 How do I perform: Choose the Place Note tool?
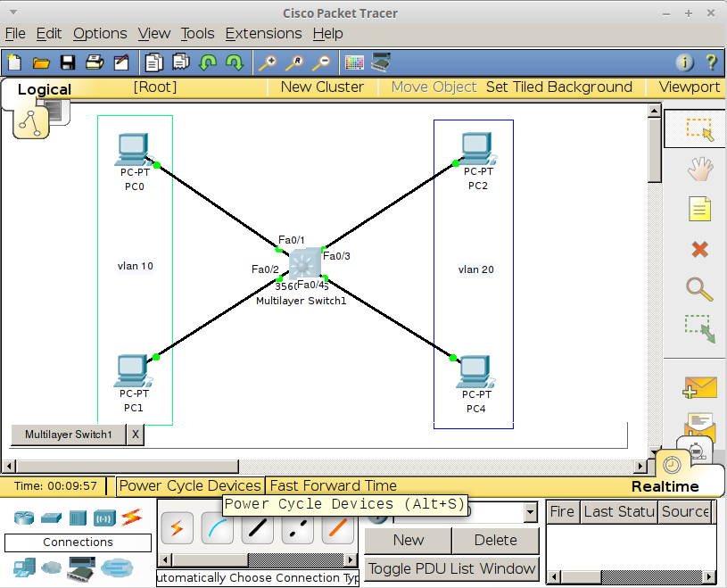(x=698, y=210)
